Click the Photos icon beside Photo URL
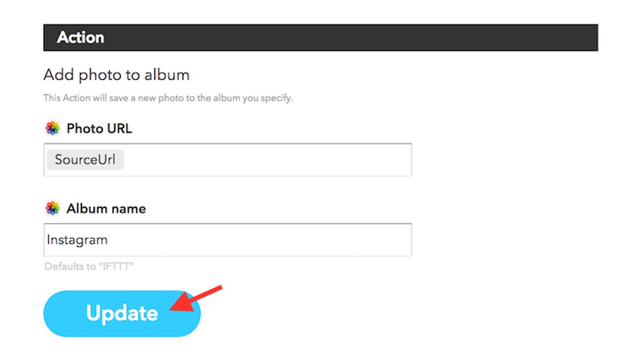 (53, 128)
